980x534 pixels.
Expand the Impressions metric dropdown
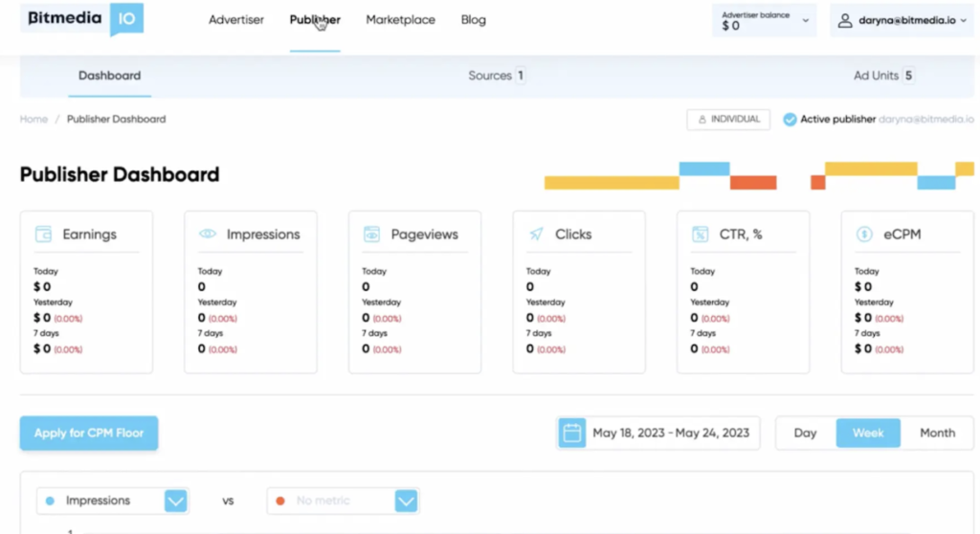(175, 501)
